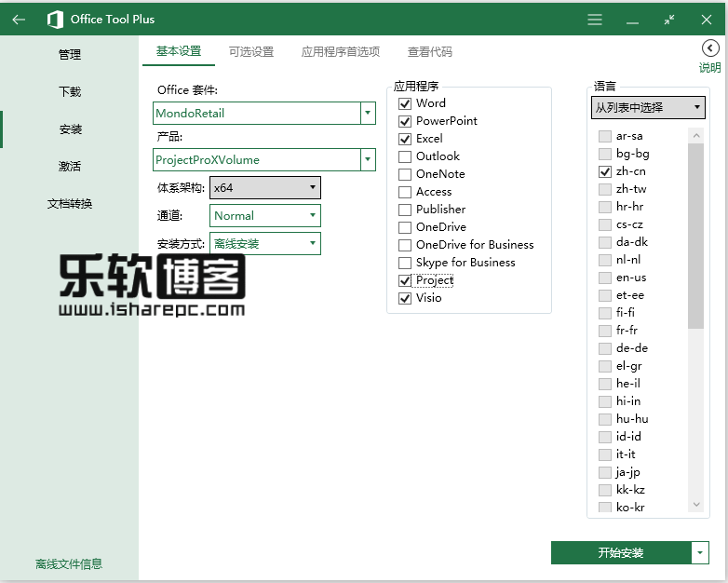This screenshot has width=728, height=583.
Task: Click the 开始安装 button
Action: 621,553
